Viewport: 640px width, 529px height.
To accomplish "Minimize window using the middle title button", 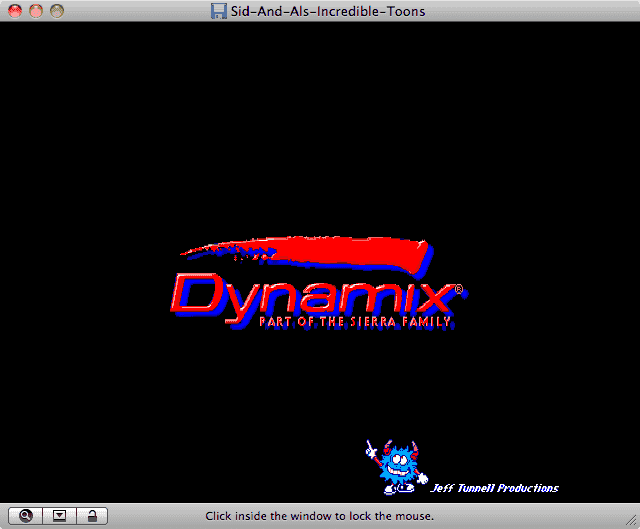I will coord(36,11).
